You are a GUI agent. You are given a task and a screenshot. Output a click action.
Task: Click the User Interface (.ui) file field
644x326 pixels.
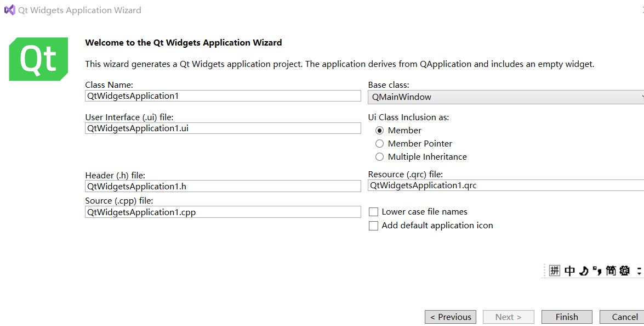[223, 128]
